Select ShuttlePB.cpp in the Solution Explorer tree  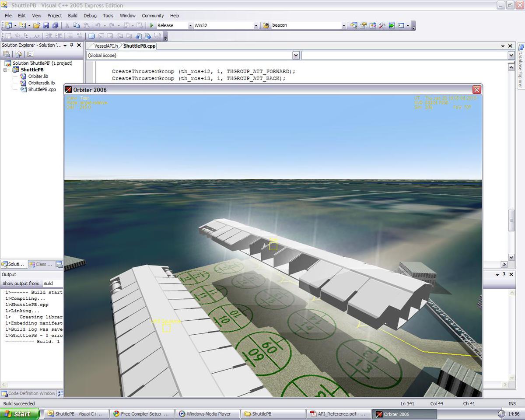tap(42, 89)
